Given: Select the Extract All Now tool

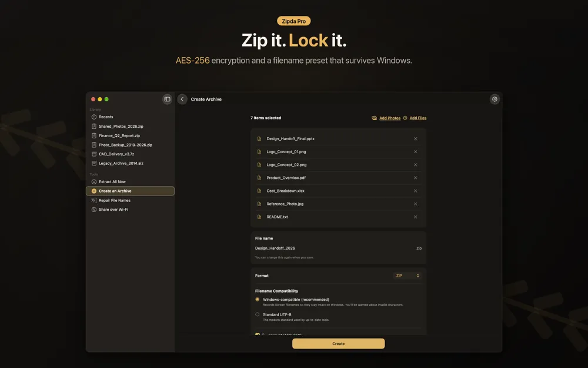Looking at the screenshot, I should click(x=131, y=181).
